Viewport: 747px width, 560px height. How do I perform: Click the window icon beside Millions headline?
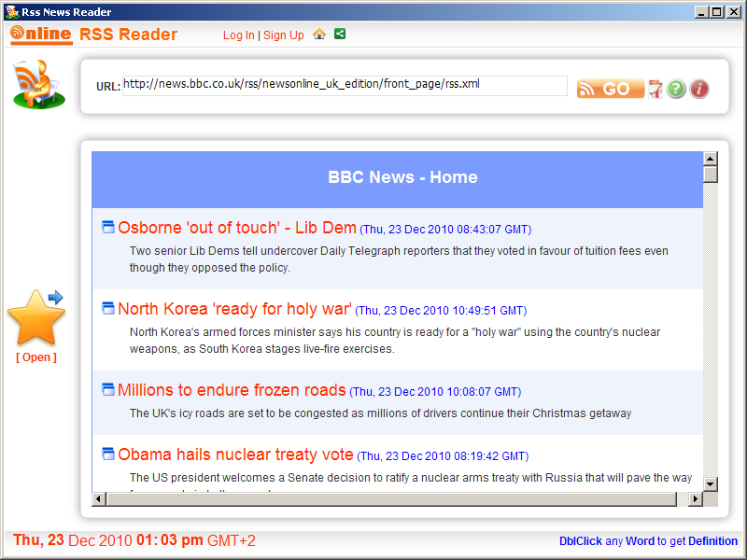108,389
